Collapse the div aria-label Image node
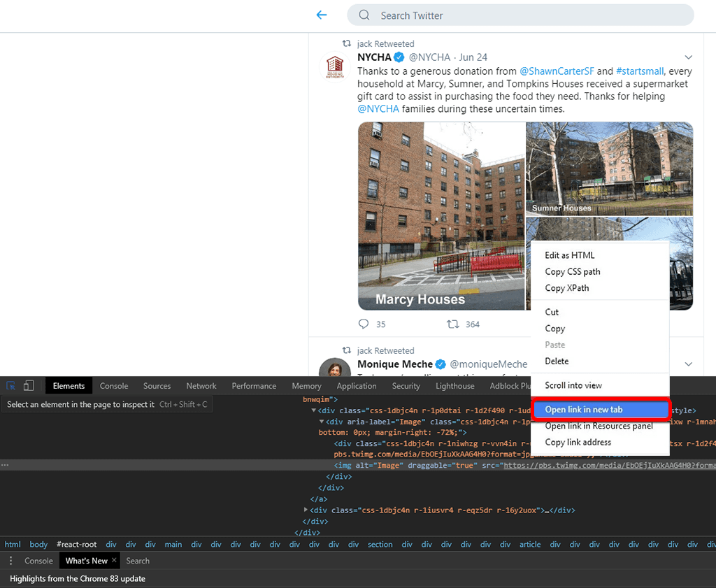 [322, 422]
